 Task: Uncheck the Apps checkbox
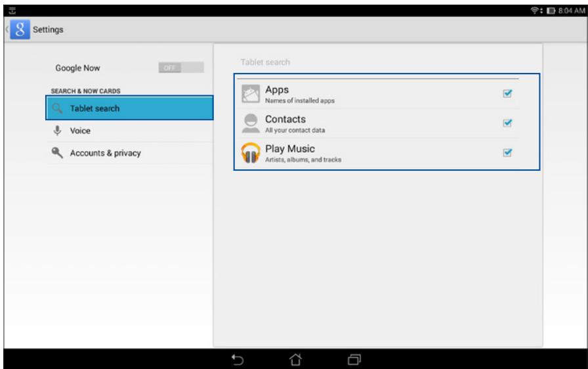click(507, 93)
